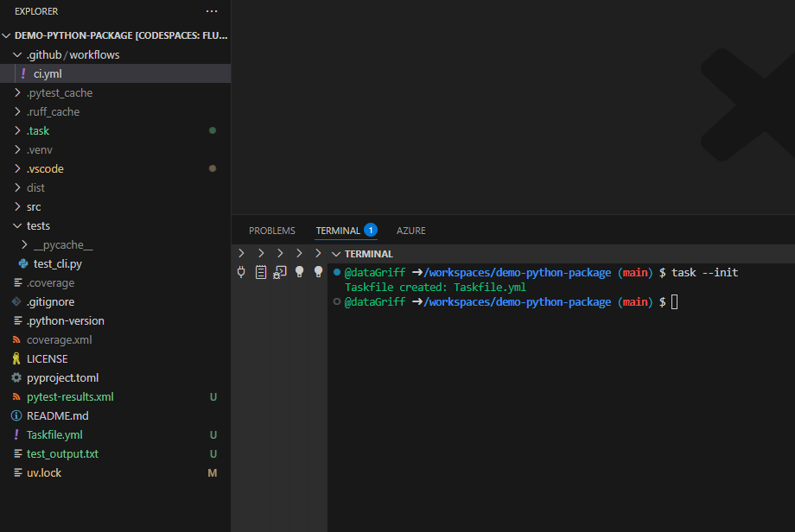
Task: Expand the __pycache__ folder
Action: 24,244
